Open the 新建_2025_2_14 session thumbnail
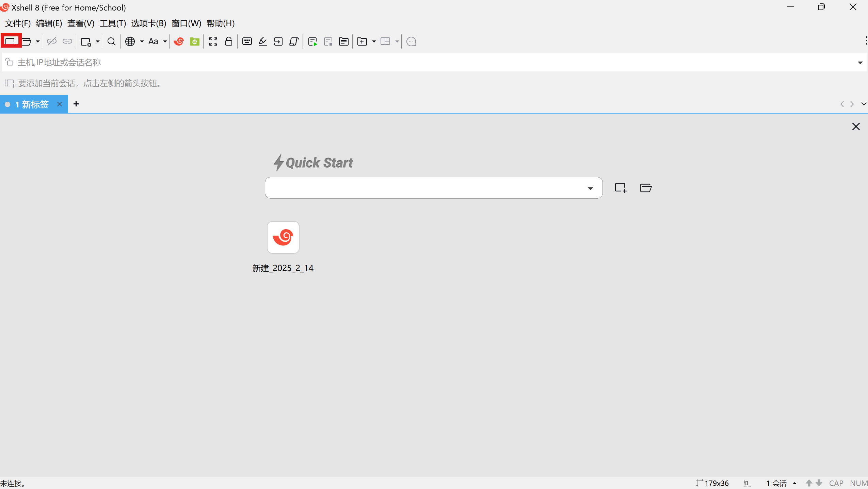The image size is (868, 489). [283, 237]
